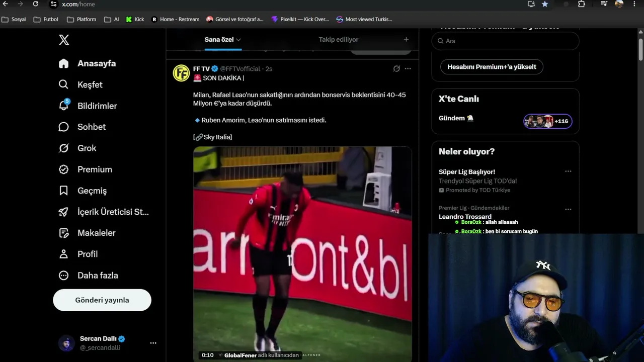Click the browser forward arrow
The width and height of the screenshot is (644, 362).
pos(21,4)
